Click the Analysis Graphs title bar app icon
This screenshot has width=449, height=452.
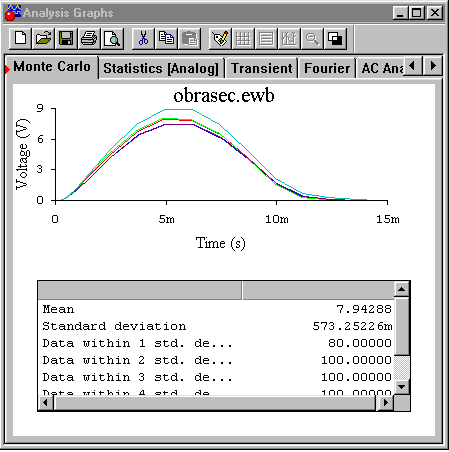tap(13, 13)
